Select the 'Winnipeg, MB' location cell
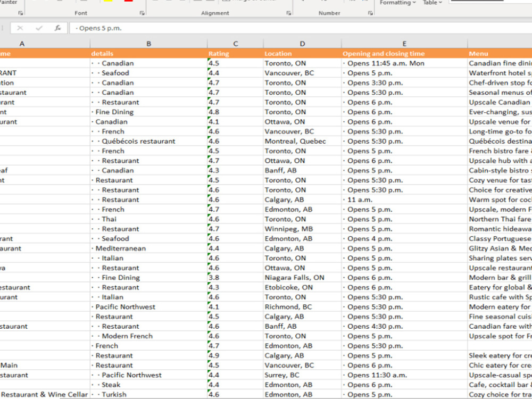The width and height of the screenshot is (532, 399). pyautogui.click(x=302, y=229)
